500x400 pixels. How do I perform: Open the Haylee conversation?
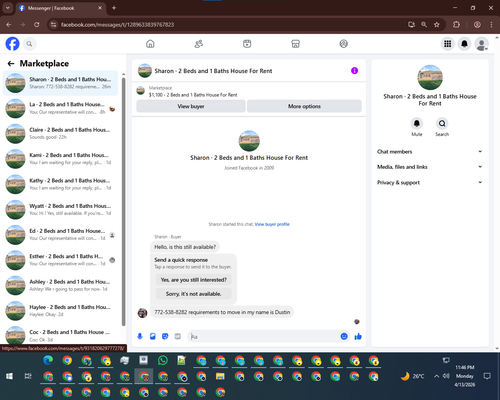coord(60,311)
